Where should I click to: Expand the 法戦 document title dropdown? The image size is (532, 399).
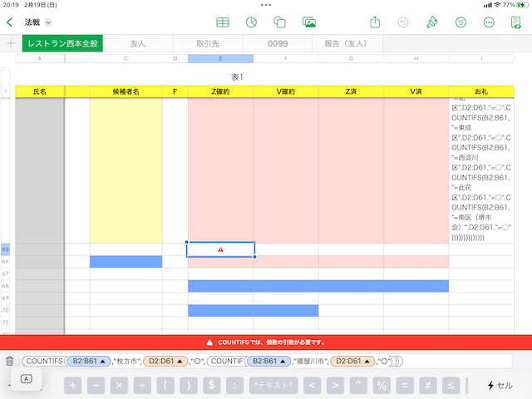click(47, 22)
